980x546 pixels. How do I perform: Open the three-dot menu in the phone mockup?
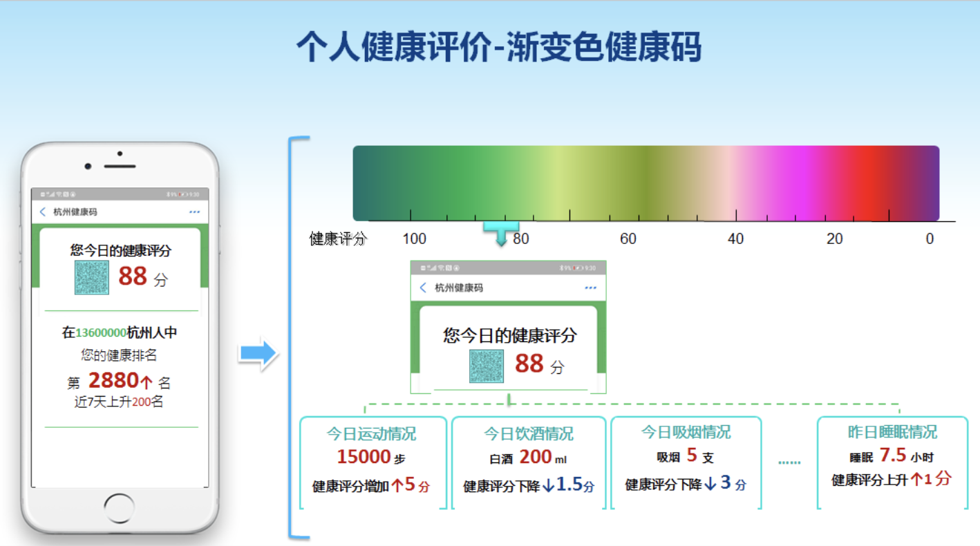pyautogui.click(x=194, y=212)
